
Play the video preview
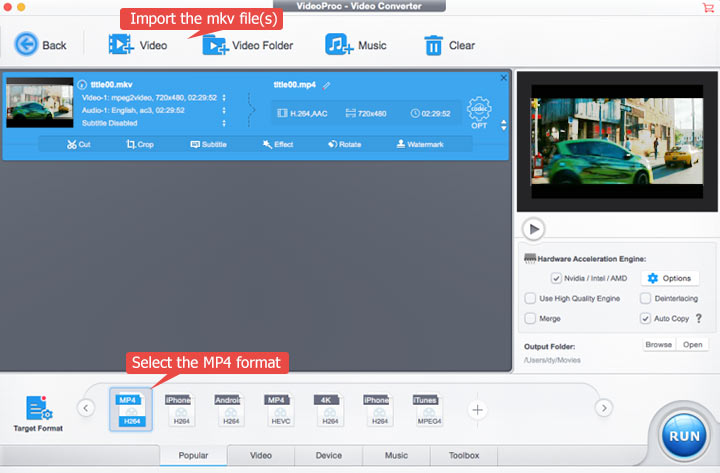point(533,229)
